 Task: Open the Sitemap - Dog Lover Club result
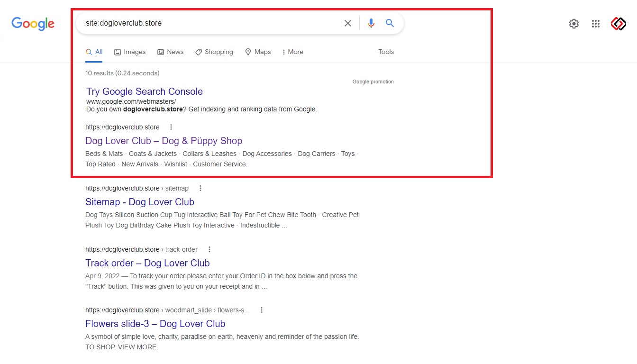(x=140, y=202)
